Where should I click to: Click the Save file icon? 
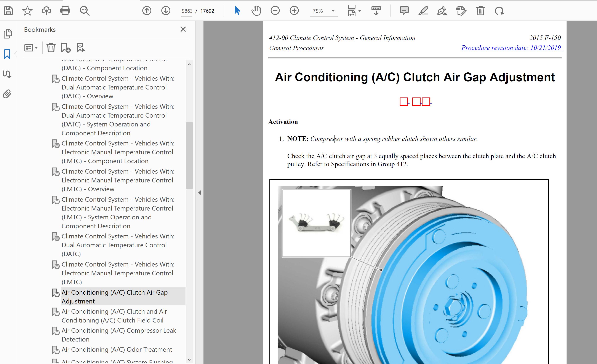(x=8, y=11)
